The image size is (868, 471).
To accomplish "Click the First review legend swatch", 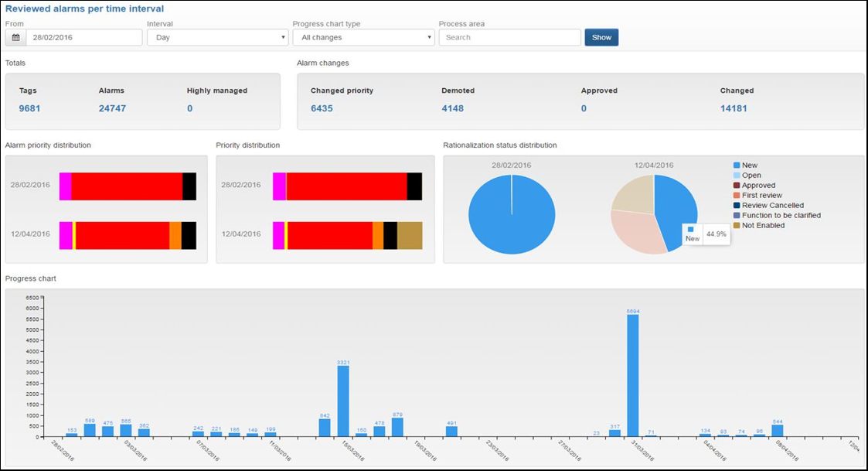I will coord(737,195).
